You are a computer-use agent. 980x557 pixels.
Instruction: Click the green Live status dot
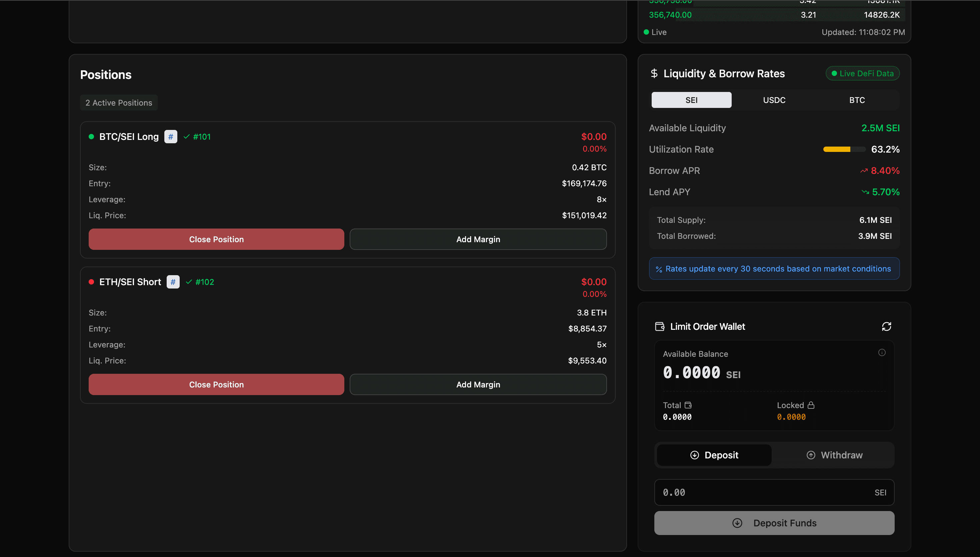[646, 32]
